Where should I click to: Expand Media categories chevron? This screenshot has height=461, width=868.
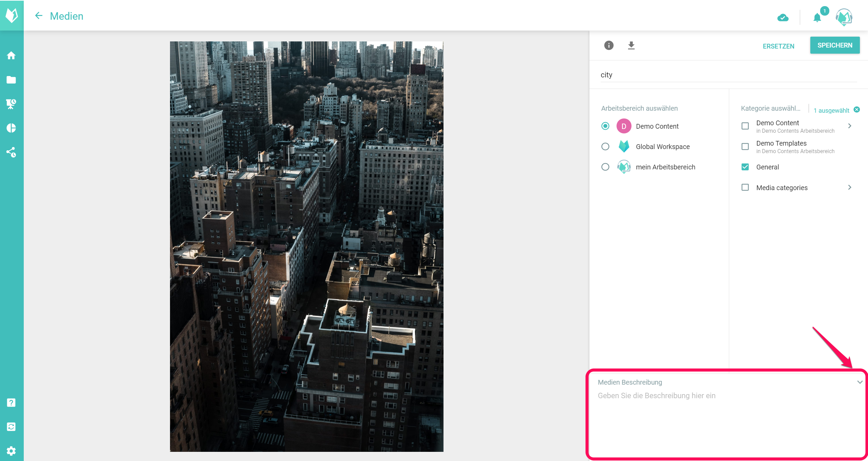click(x=850, y=187)
